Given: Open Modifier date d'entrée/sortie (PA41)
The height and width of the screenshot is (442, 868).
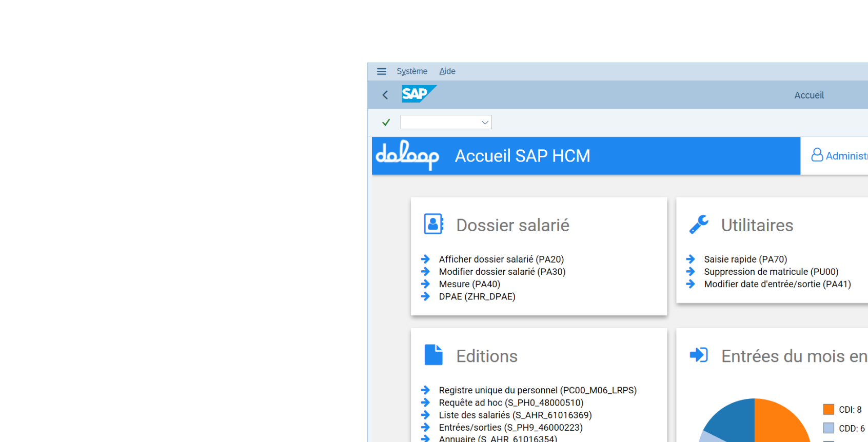Looking at the screenshot, I should pos(777,284).
